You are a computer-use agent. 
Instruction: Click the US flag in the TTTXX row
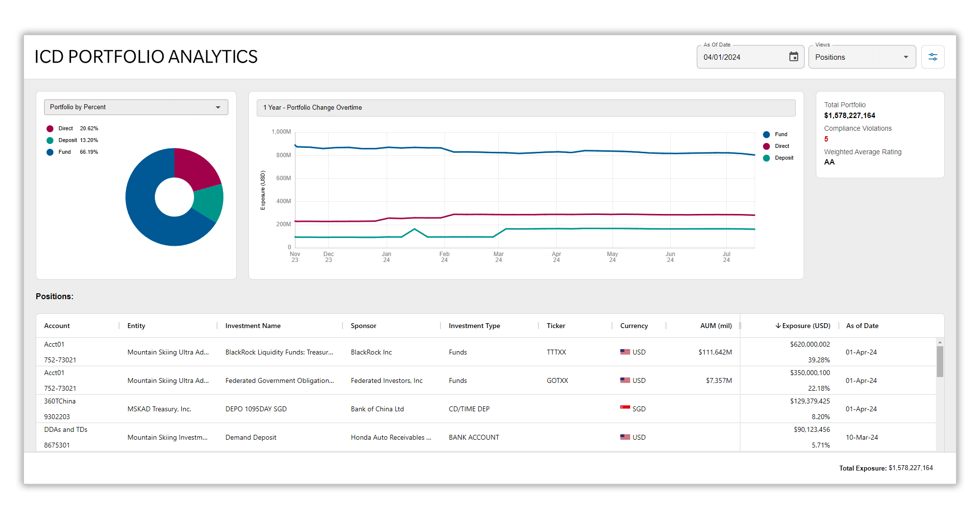click(625, 352)
